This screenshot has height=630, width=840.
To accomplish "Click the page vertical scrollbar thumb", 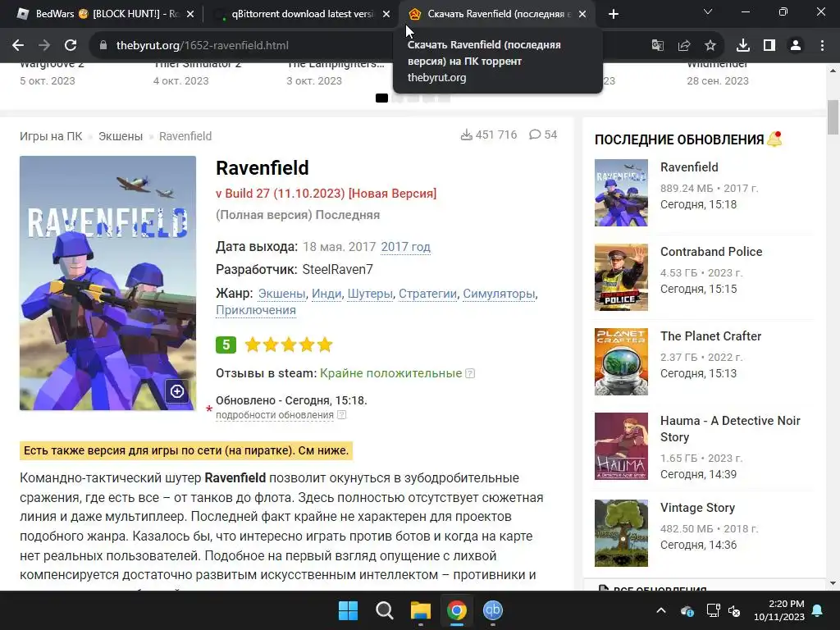I will (x=833, y=116).
